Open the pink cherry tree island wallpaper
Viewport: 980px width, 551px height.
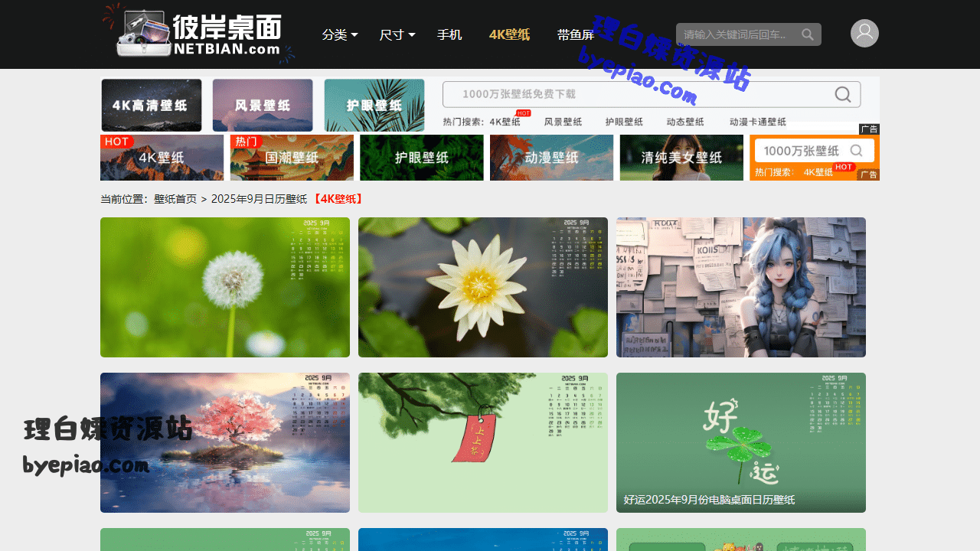tap(225, 442)
